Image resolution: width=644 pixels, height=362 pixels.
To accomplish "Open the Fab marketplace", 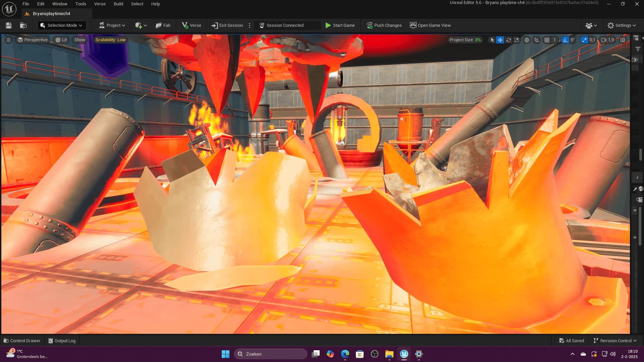I will pyautogui.click(x=163, y=25).
